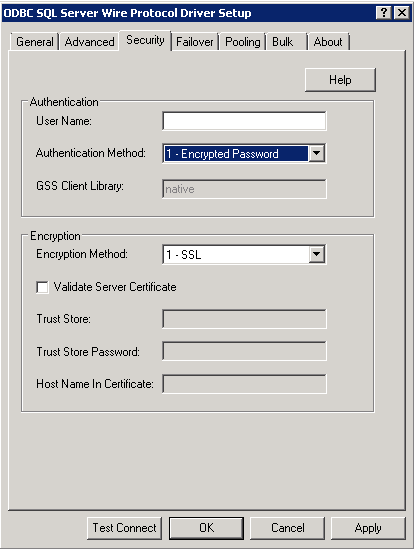Click the Cancel button
The width and height of the screenshot is (414, 549).
coord(287,528)
